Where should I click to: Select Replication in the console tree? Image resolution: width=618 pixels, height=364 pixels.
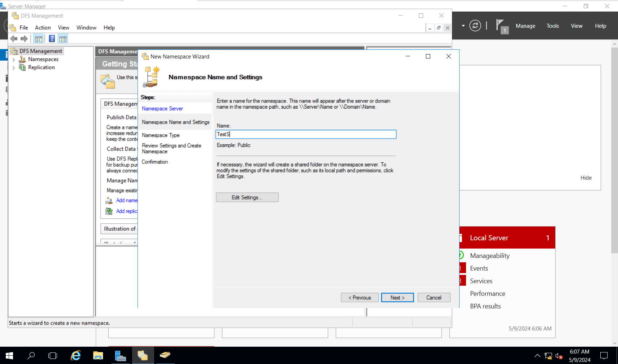(42, 67)
